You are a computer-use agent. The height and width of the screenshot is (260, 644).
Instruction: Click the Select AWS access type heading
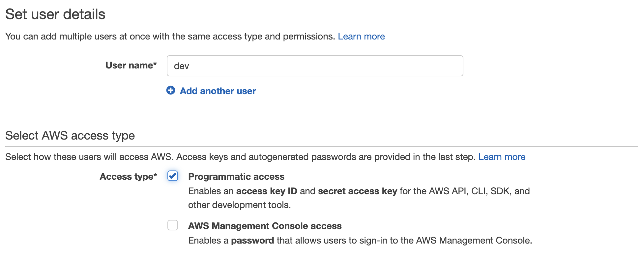pos(70,136)
